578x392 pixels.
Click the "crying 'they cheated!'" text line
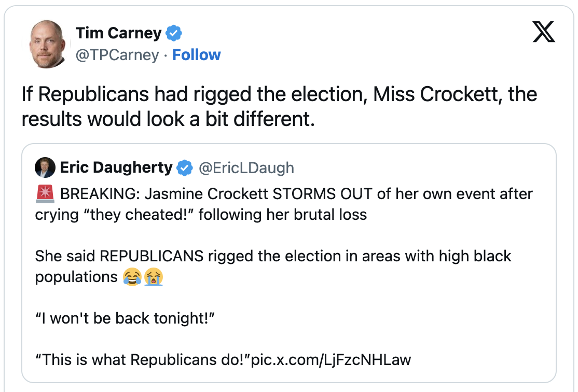point(201,215)
